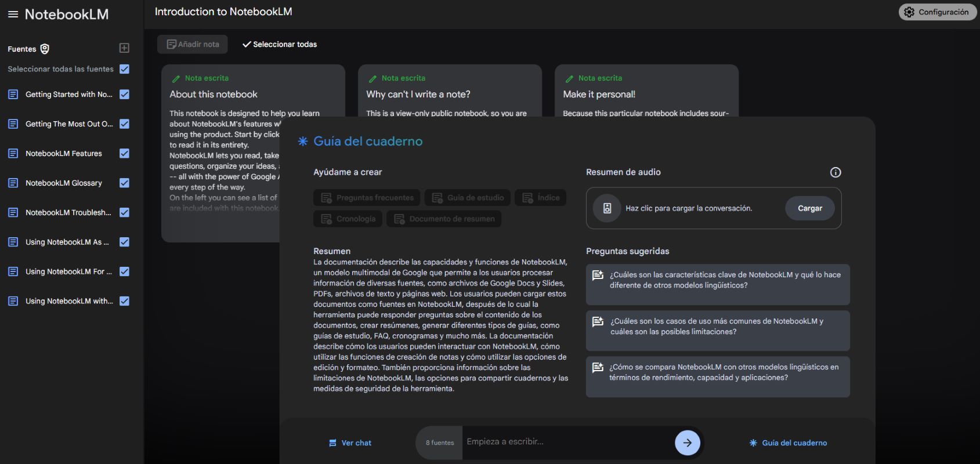Generate Cronología document

(x=348, y=219)
